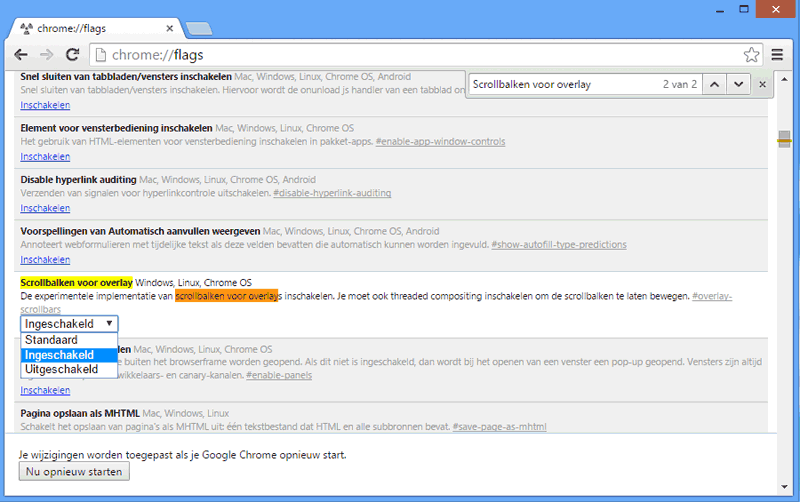Open the #save-page-as-mhtml anchor link
The image size is (800, 502).
(499, 426)
